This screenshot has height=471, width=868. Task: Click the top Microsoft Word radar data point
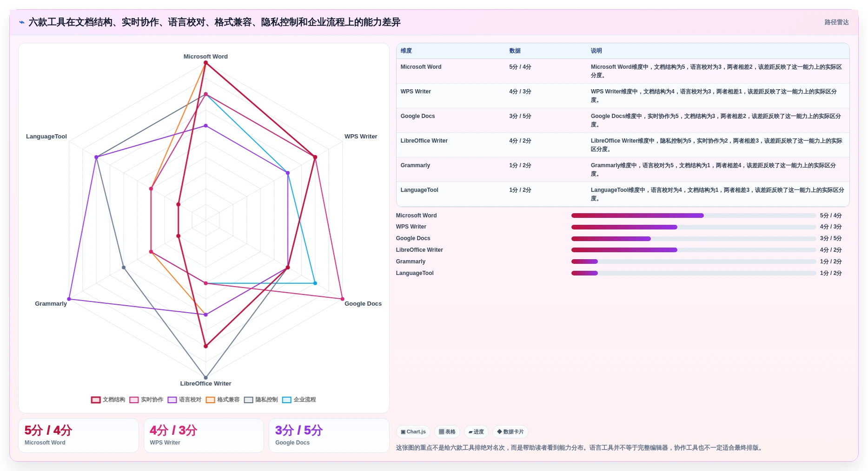(205, 63)
